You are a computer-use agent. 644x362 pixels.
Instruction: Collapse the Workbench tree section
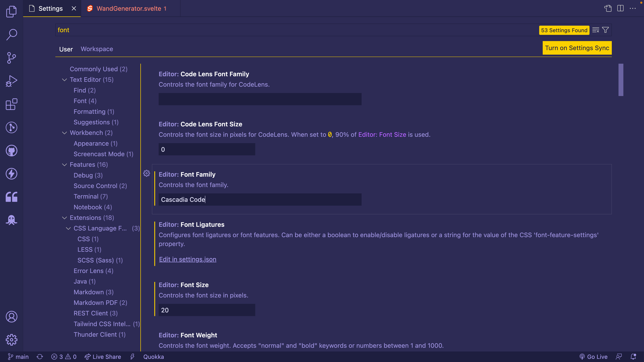(65, 133)
